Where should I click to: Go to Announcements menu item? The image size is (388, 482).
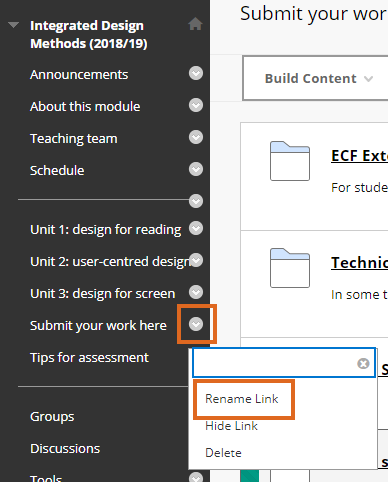(x=79, y=74)
